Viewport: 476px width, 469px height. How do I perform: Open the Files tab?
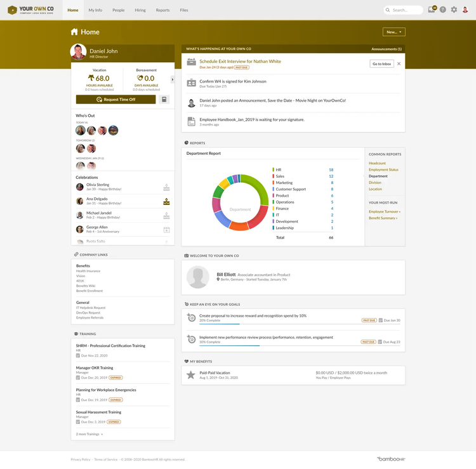point(184,10)
